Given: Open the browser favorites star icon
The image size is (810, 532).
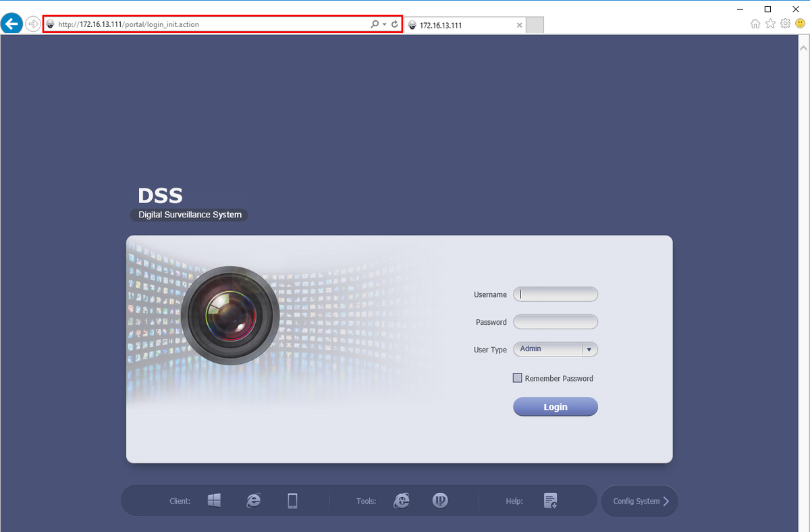Looking at the screenshot, I should click(770, 24).
